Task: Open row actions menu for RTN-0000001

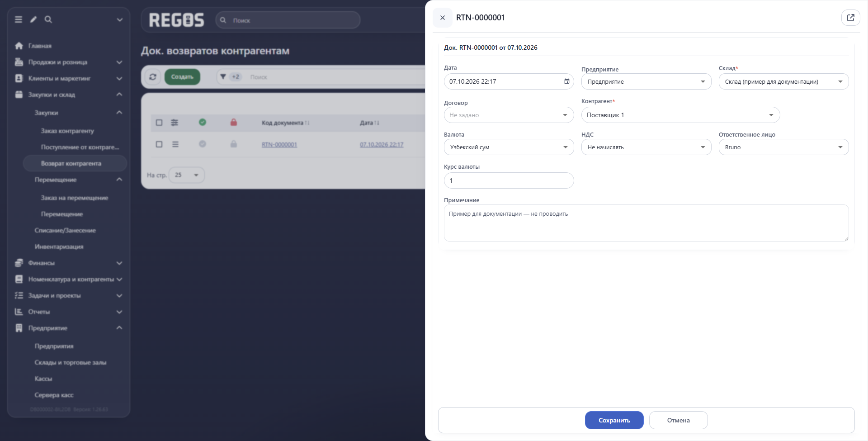Action: [175, 144]
